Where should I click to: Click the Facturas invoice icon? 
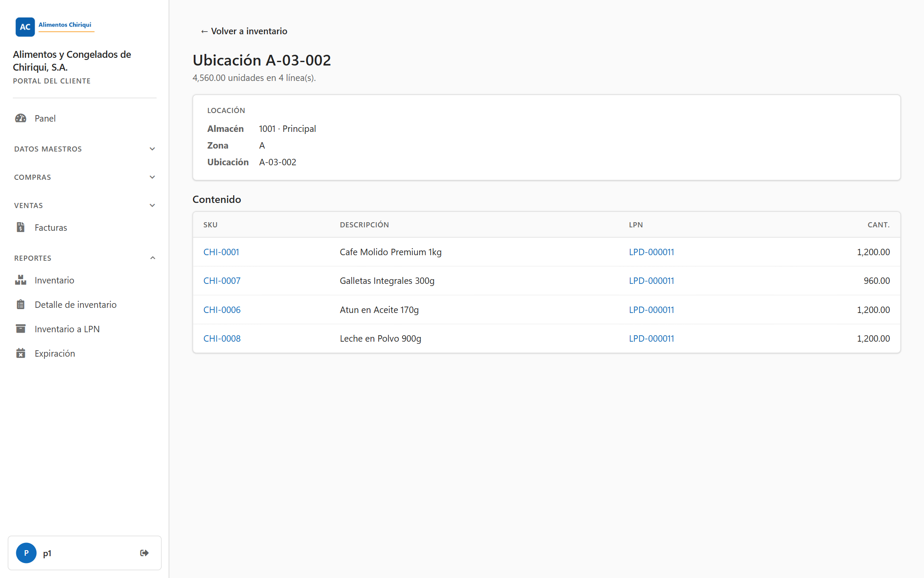click(x=21, y=227)
